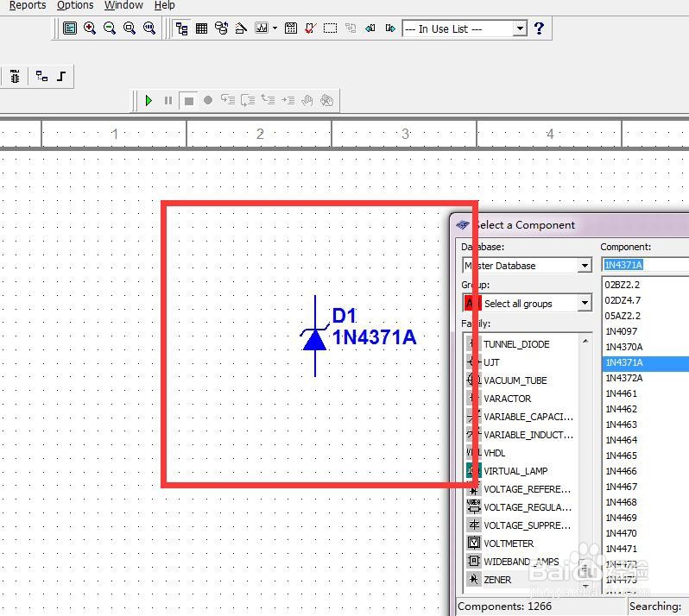Select VACUUM_TUBE family
Image resolution: width=689 pixels, height=616 pixels.
pyautogui.click(x=515, y=380)
